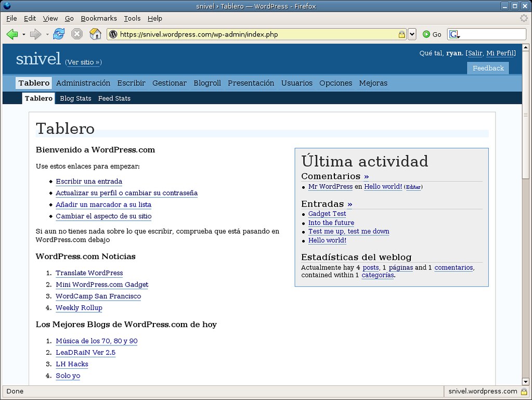Screen dimensions: 532x400
Task: Open the window menu icon in title bar
Action: (6, 6)
